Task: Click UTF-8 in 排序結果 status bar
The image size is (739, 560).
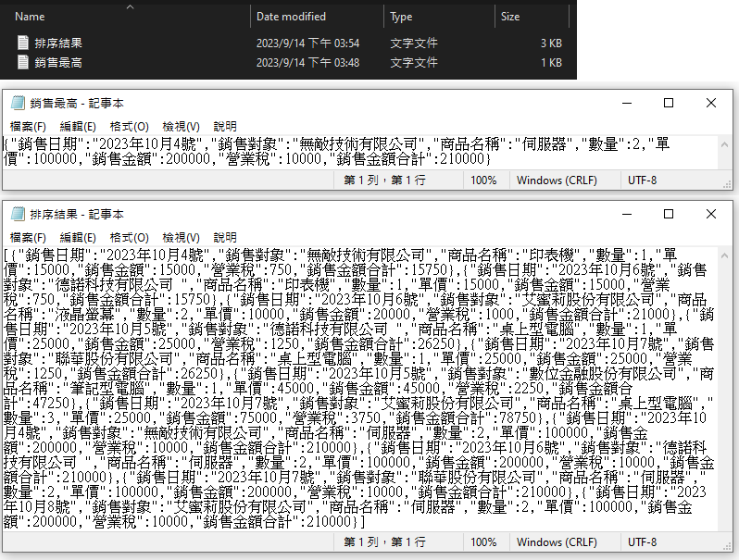Action: [642, 541]
